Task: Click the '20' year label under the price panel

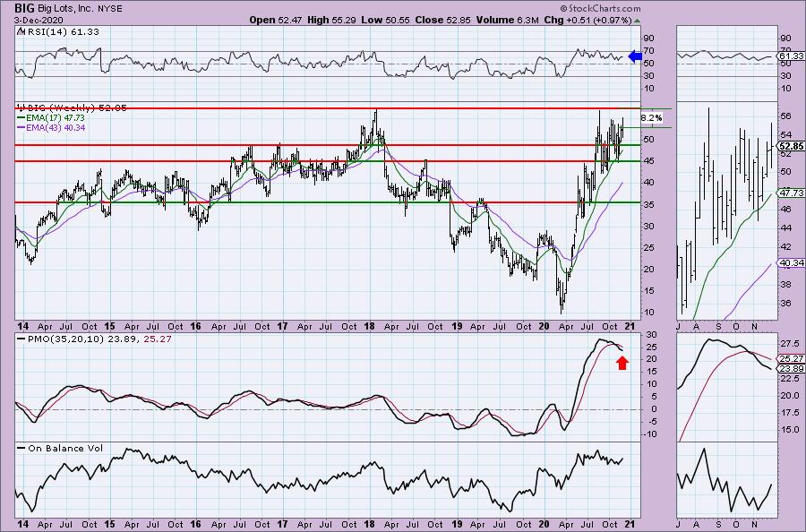Action: 544,326
